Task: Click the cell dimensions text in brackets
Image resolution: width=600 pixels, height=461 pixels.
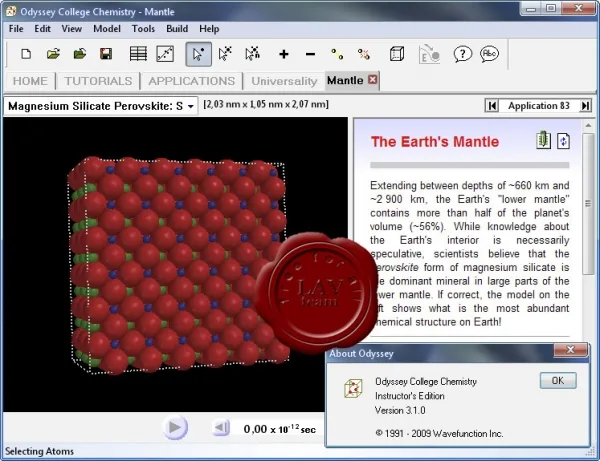Action: 266,104
